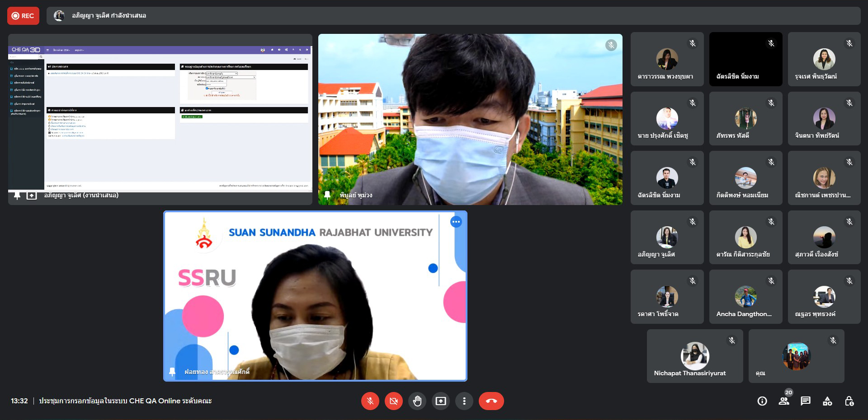Viewport: 868px width, 420px height.
Task: Open the meeting details info icon
Action: pyautogui.click(x=762, y=401)
